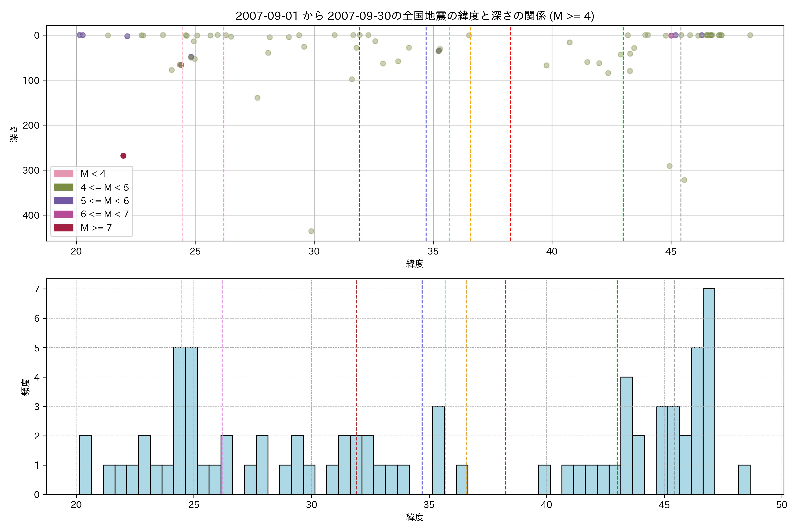
Task: Click the deepest scatter point near latitude 30
Action: click(311, 231)
